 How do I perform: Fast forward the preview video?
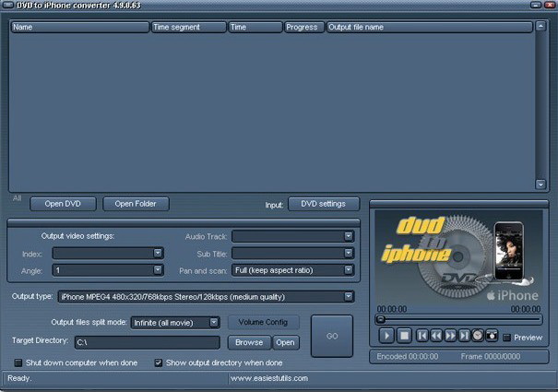[450, 336]
